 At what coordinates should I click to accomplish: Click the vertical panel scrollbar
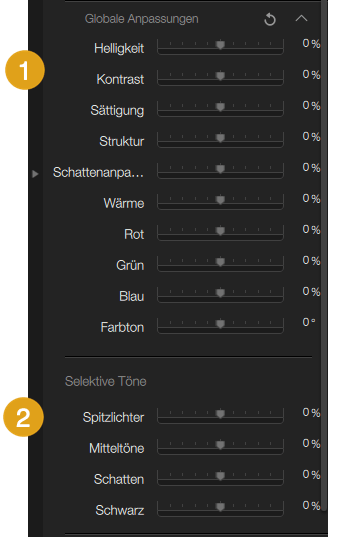(x=324, y=255)
